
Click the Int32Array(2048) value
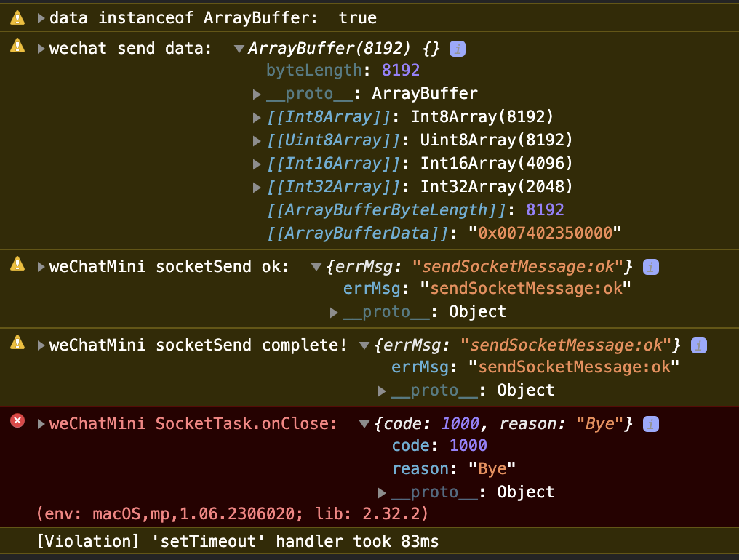coord(496,187)
